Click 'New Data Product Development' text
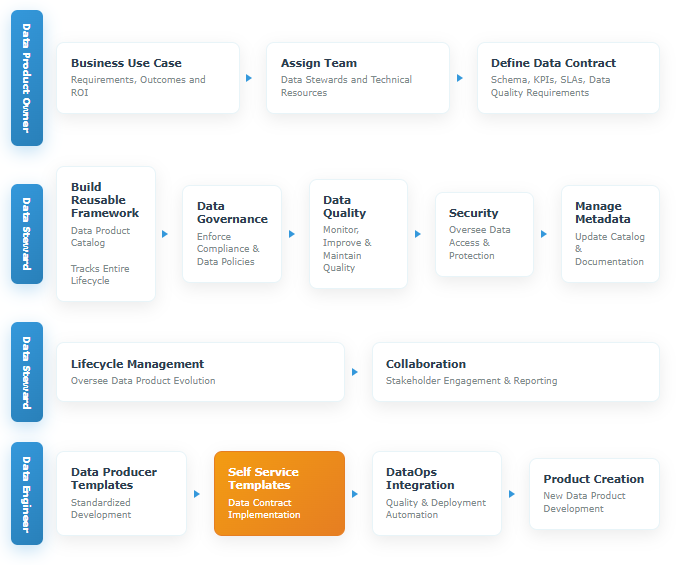This screenshot has height=565, width=681. coord(584,502)
